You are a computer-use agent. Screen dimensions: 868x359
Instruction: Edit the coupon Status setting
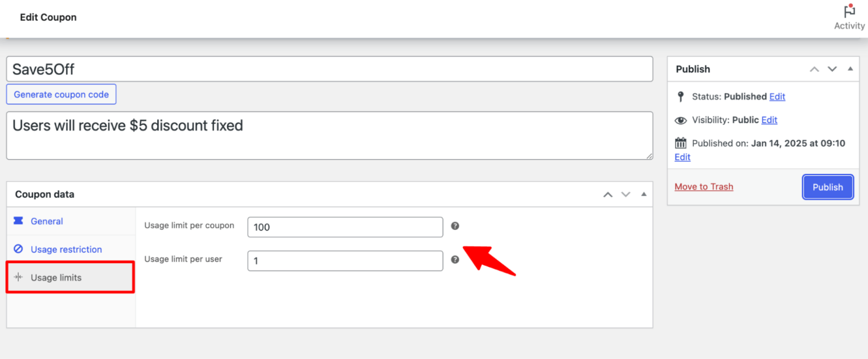[x=777, y=96]
